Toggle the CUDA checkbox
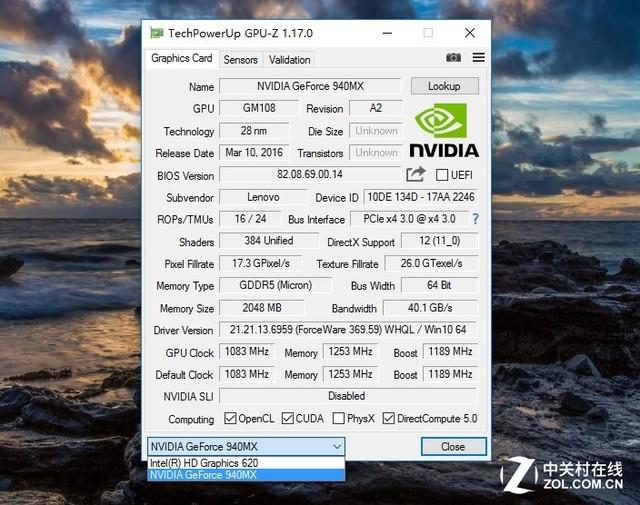The height and width of the screenshot is (505, 640). [288, 418]
